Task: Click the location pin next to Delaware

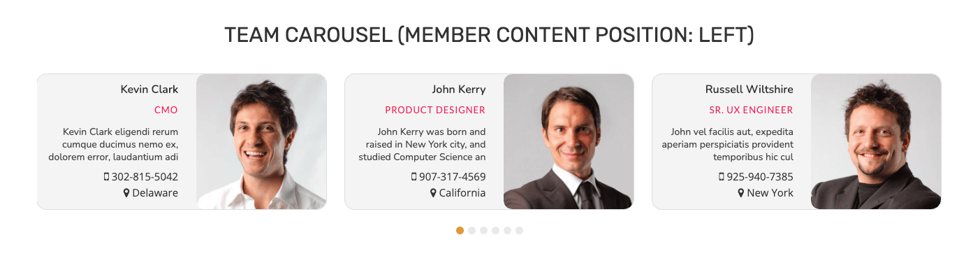Action: (x=126, y=193)
